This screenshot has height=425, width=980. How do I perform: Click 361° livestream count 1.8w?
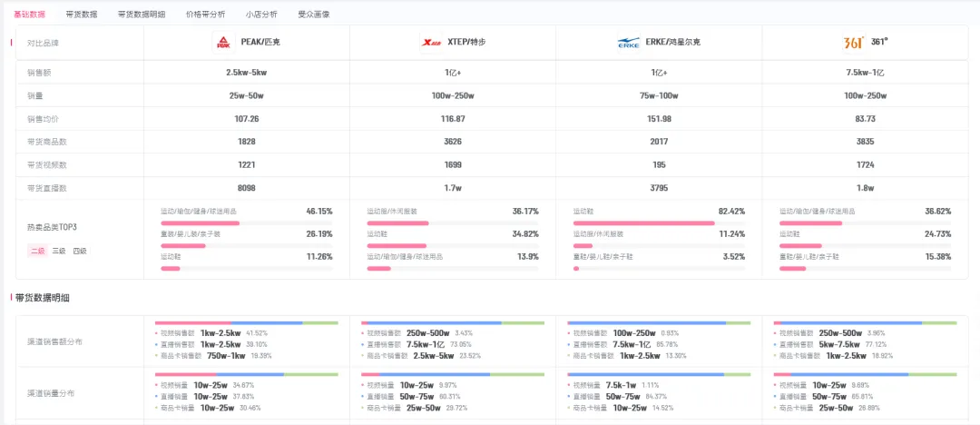click(x=865, y=188)
